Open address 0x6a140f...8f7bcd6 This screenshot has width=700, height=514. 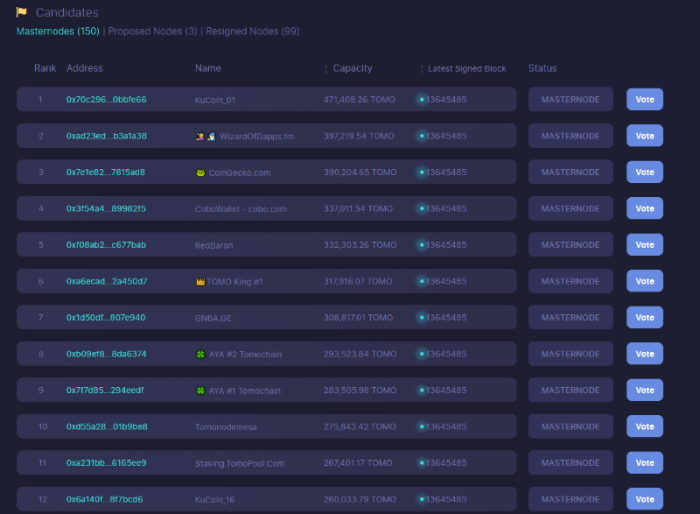point(104,499)
